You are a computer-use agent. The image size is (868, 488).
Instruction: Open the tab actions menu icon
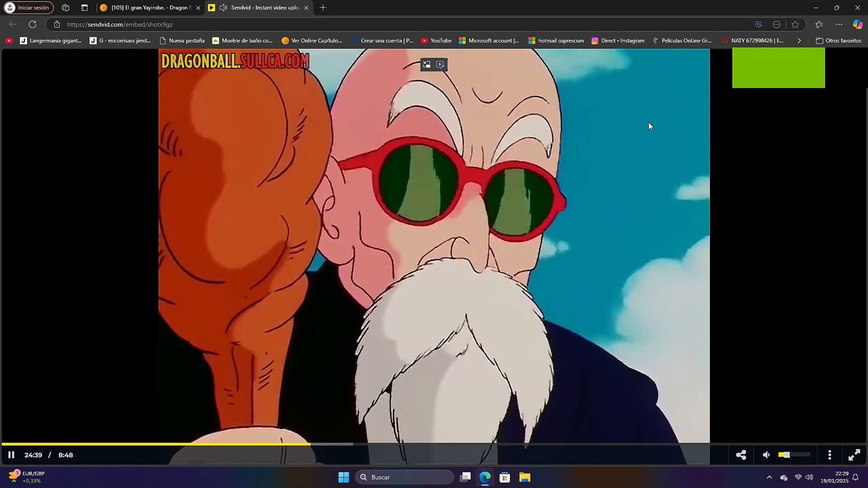click(84, 7)
